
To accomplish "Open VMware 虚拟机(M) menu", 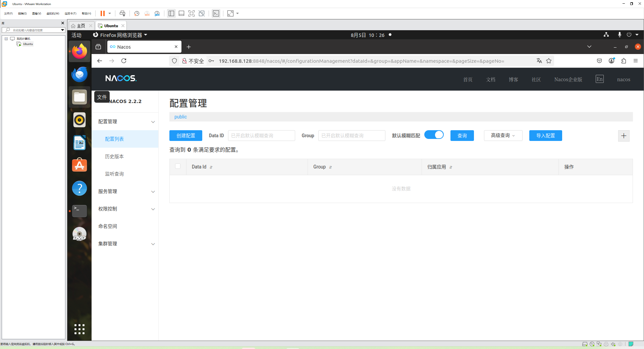I will (x=53, y=13).
